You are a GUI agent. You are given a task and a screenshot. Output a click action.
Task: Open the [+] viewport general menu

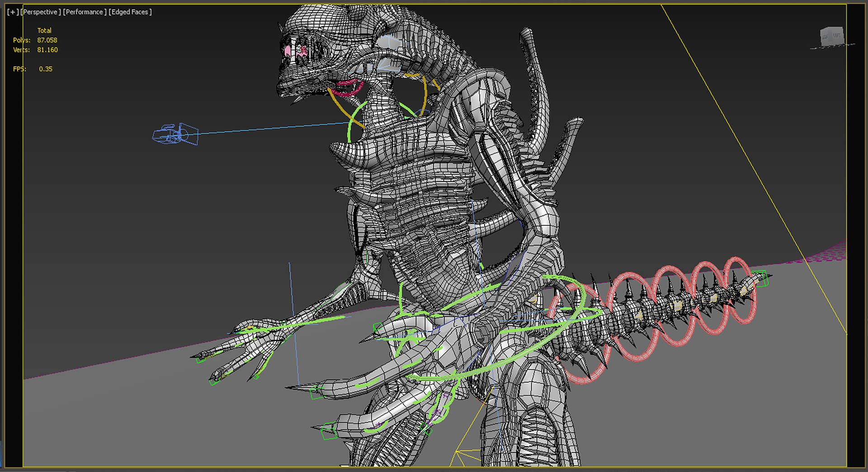click(13, 12)
